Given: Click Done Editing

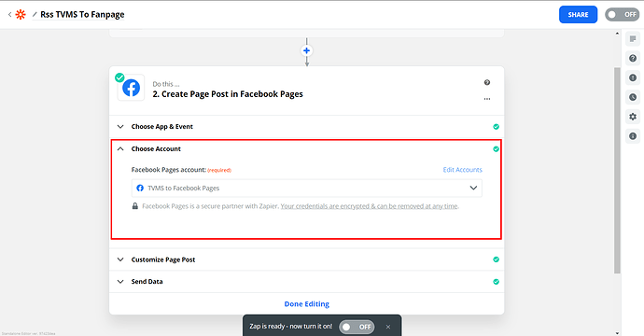Looking at the screenshot, I should point(307,304).
